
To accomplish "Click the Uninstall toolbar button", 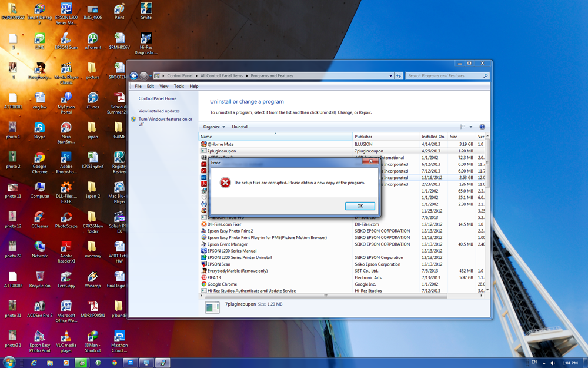I will click(x=240, y=127).
